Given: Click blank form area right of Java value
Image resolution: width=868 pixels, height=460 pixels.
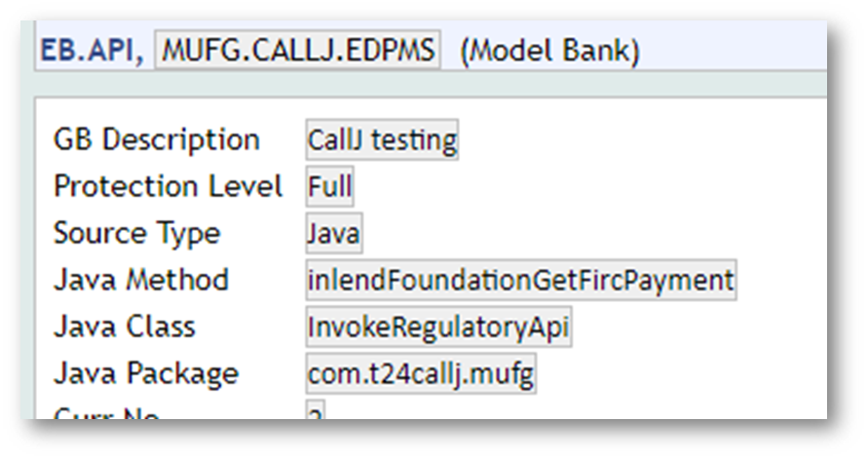Looking at the screenshot, I should (x=585, y=234).
